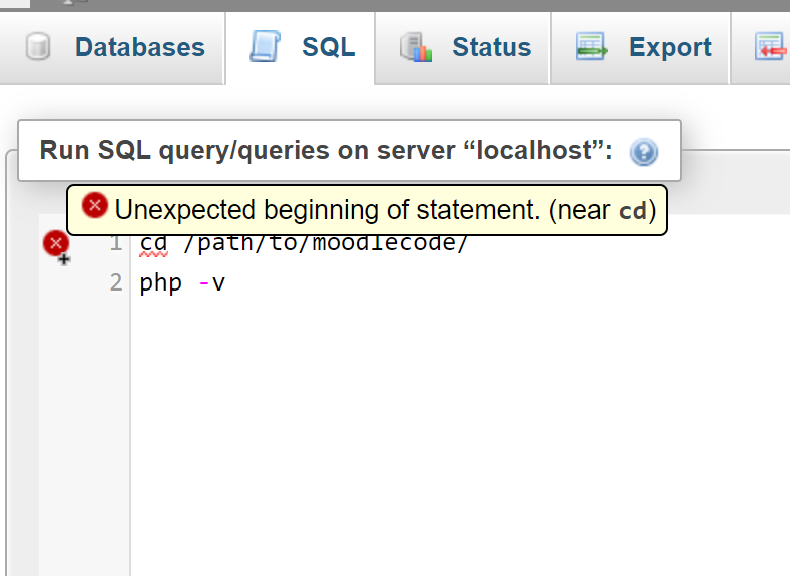Image resolution: width=790 pixels, height=576 pixels.
Task: Click the red X icon in error tooltip
Action: click(x=95, y=206)
